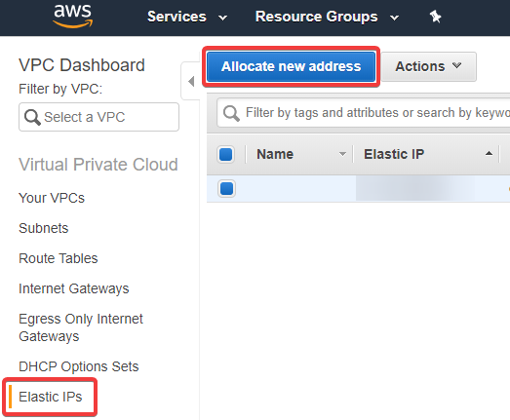Click the AWS logo home icon
510x420 pixels.
72,16
